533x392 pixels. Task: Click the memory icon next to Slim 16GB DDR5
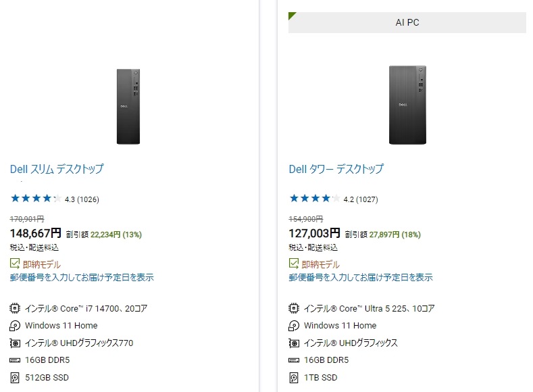point(15,360)
